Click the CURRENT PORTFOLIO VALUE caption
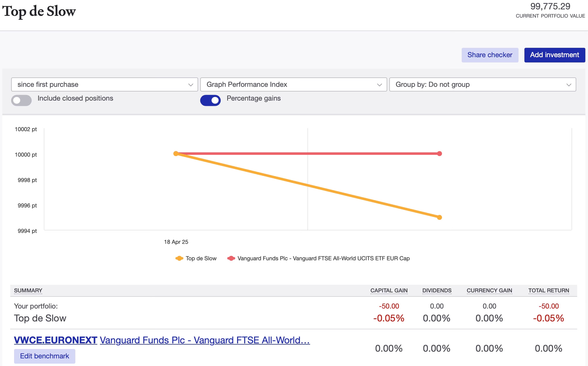The height and width of the screenshot is (366, 588). click(550, 16)
